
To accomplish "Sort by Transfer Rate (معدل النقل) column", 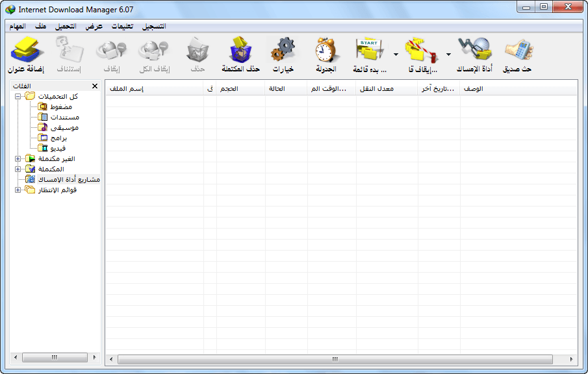I will click(387, 88).
